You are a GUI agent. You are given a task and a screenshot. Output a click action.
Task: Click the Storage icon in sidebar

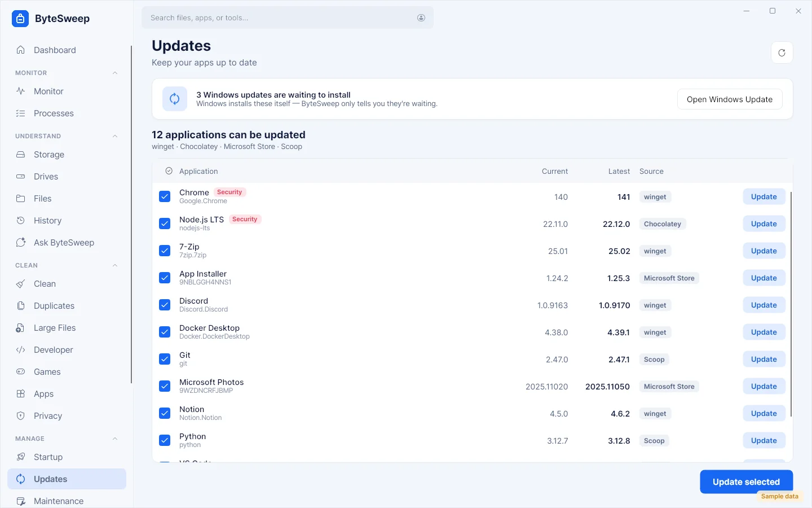21,154
